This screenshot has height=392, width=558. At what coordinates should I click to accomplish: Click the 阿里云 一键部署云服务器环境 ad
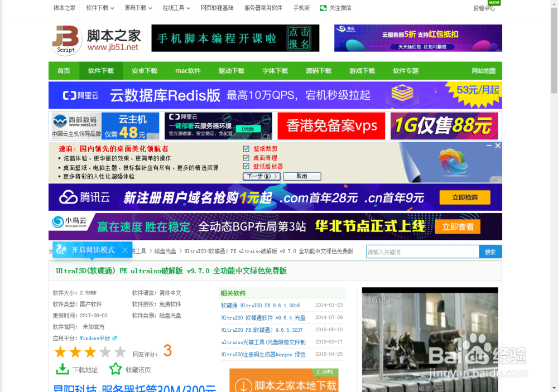(218, 126)
